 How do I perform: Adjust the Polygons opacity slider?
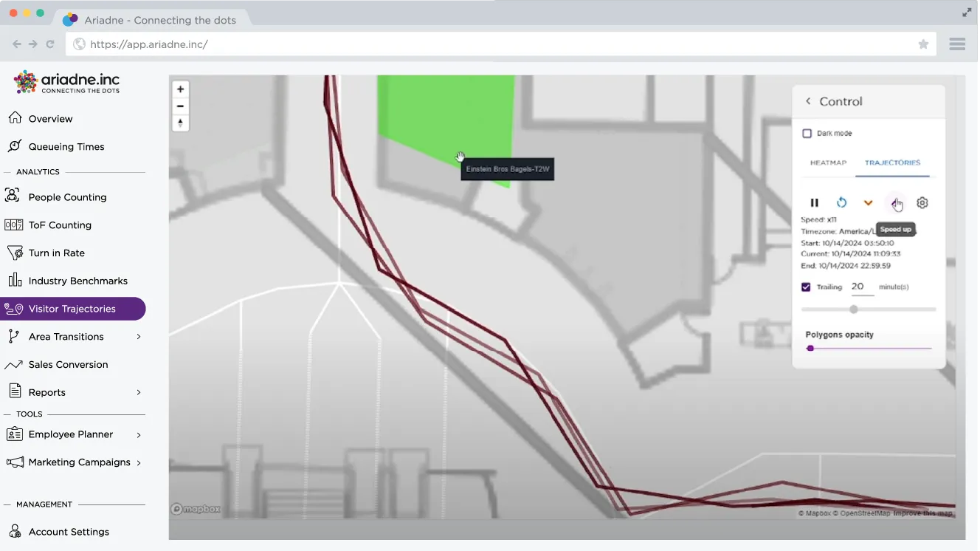(810, 348)
